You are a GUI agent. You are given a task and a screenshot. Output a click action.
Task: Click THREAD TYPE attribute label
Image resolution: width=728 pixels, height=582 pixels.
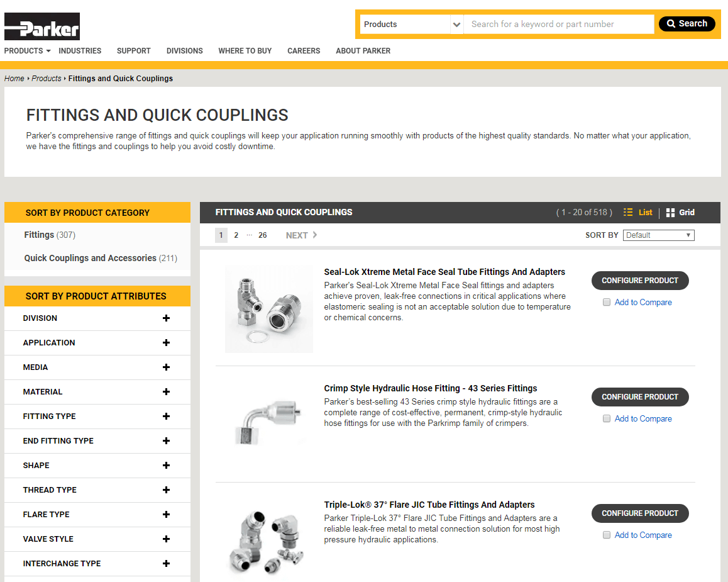click(50, 490)
